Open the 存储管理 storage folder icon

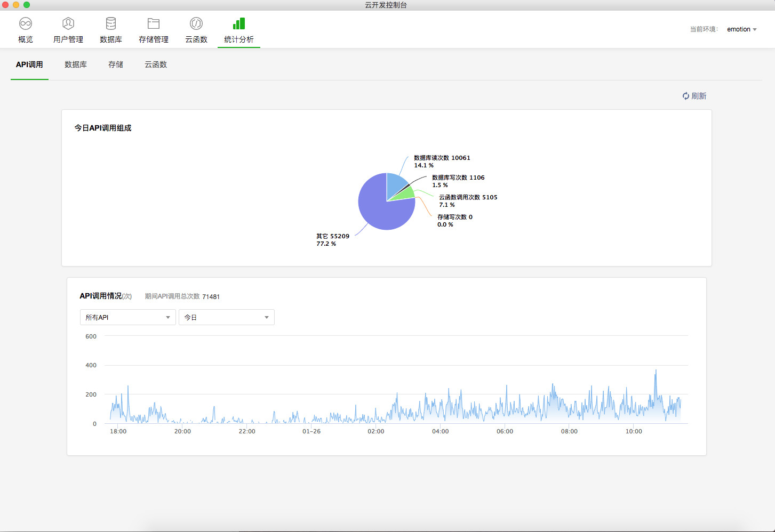click(154, 23)
